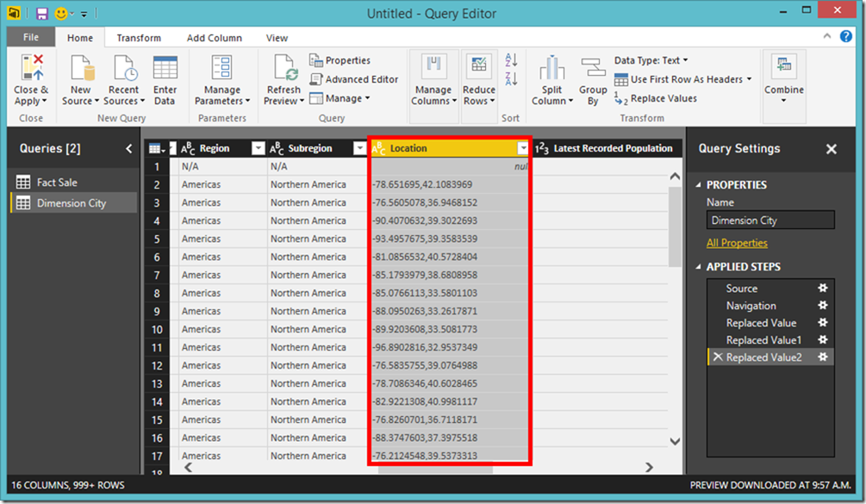Click cell -78.651695,42.1083969

click(x=449, y=184)
